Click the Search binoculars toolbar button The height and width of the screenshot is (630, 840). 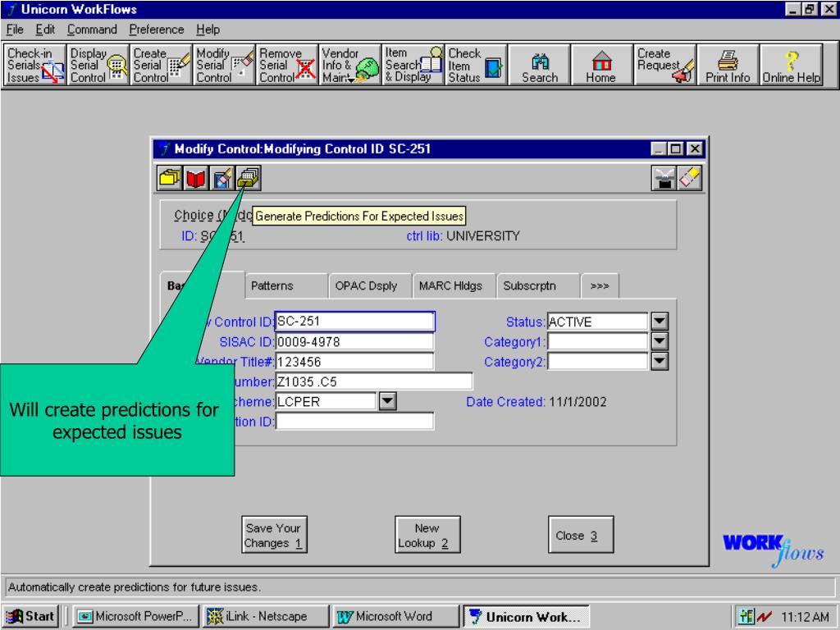coord(540,65)
